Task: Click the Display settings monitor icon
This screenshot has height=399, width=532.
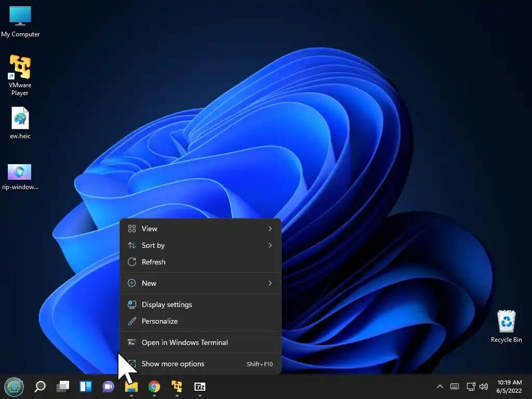Action: pos(132,304)
